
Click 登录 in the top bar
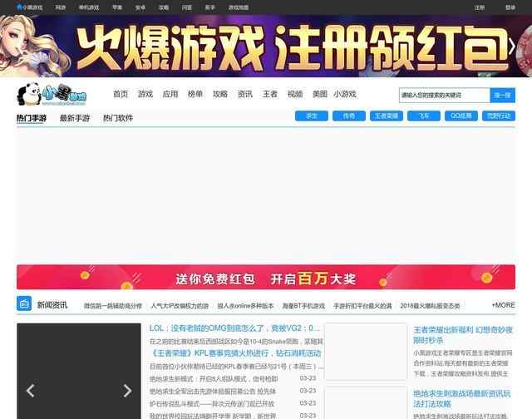[510, 7]
